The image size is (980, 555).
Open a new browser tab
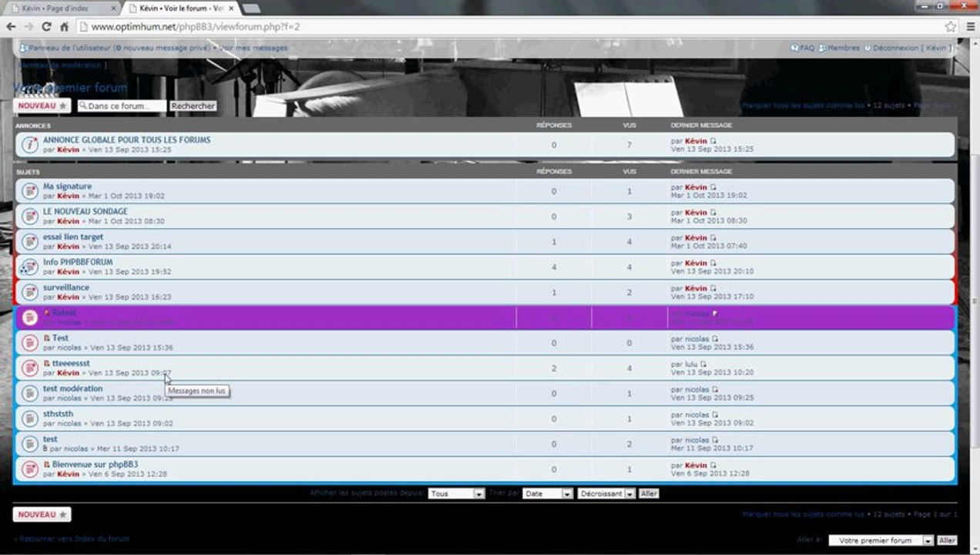(251, 8)
